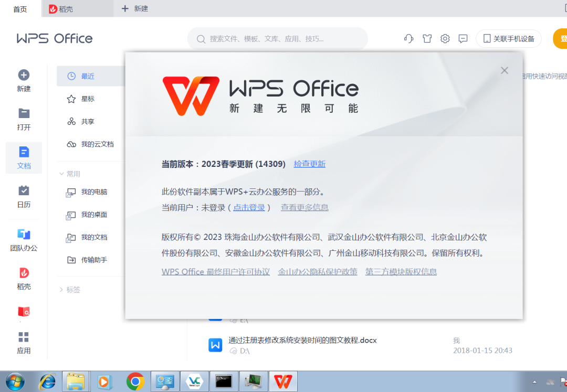Collapse the 常用 section
The height and width of the screenshot is (392, 567).
click(61, 174)
